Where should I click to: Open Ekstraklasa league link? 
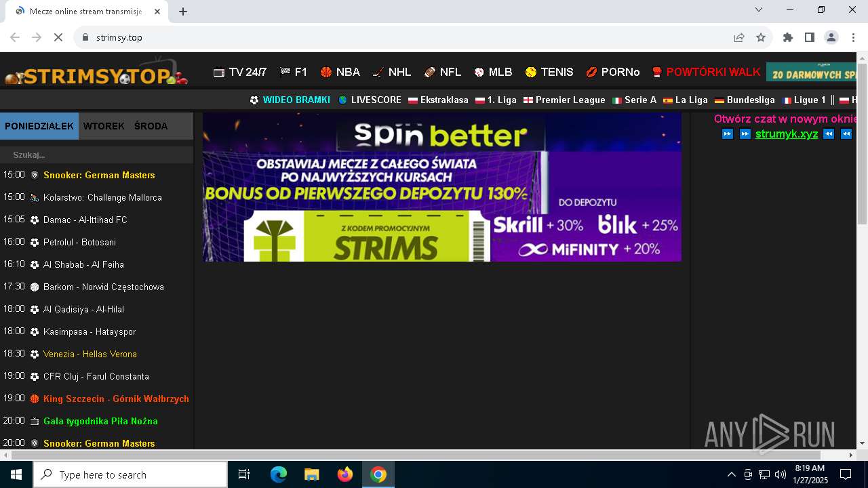[x=438, y=100]
